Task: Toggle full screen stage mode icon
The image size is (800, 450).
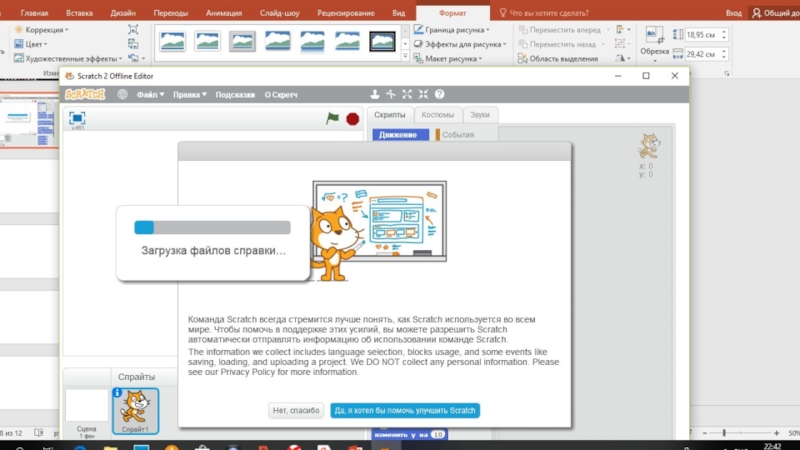Action: [x=77, y=118]
